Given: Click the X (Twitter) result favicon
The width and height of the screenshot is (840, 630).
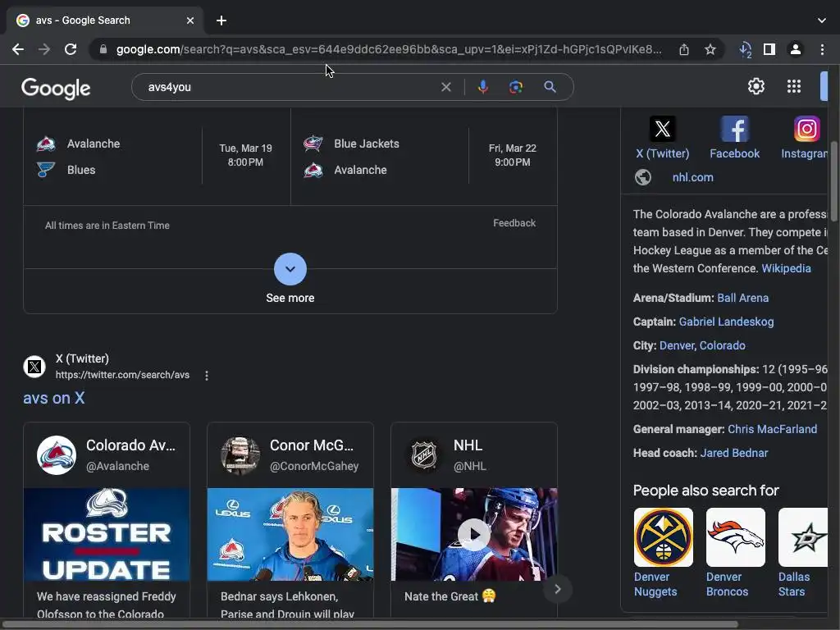Looking at the screenshot, I should tap(34, 367).
